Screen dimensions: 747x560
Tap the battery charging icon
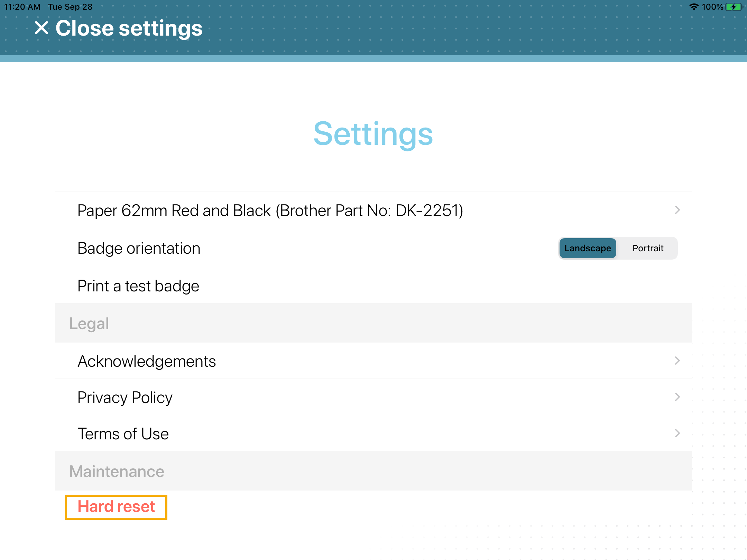pos(733,7)
